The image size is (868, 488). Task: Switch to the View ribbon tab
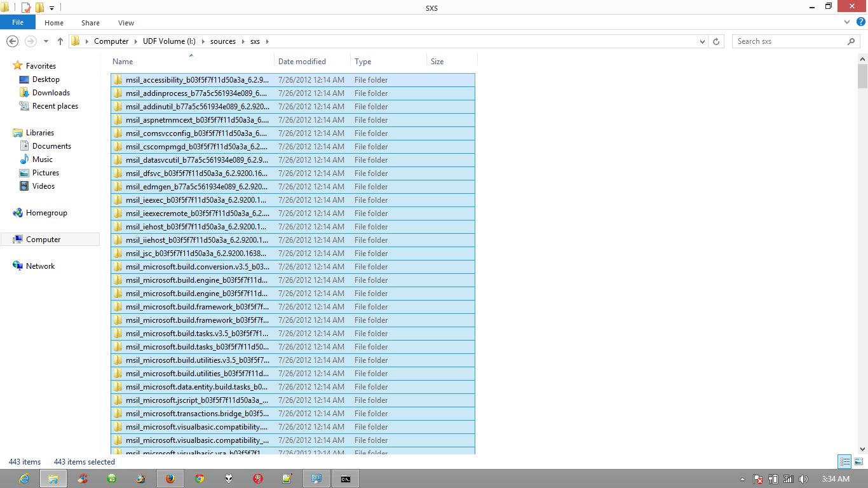click(x=126, y=23)
